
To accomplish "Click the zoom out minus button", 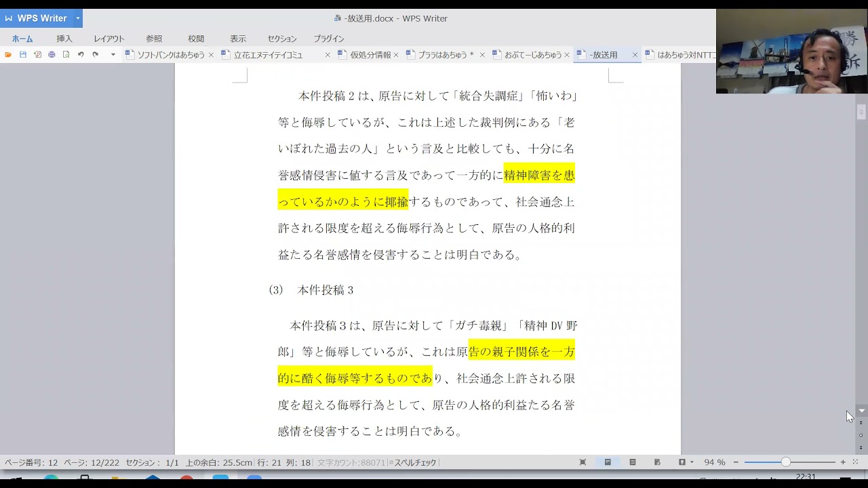I will (x=736, y=462).
